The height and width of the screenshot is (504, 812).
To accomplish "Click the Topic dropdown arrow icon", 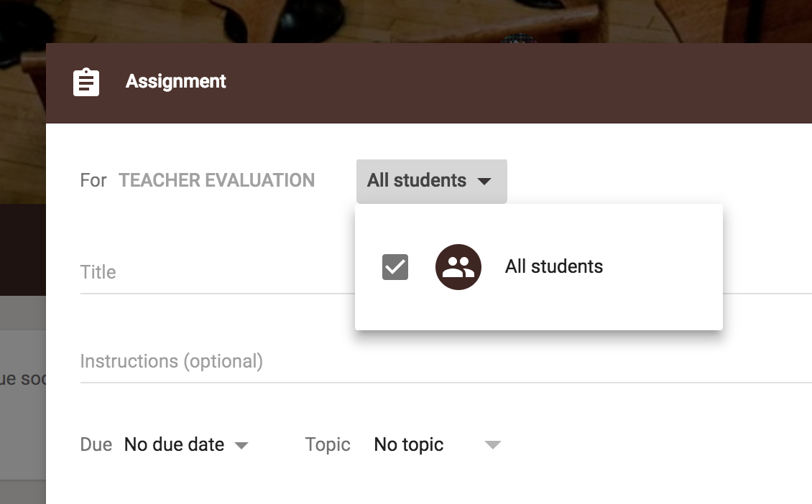I will (x=493, y=445).
